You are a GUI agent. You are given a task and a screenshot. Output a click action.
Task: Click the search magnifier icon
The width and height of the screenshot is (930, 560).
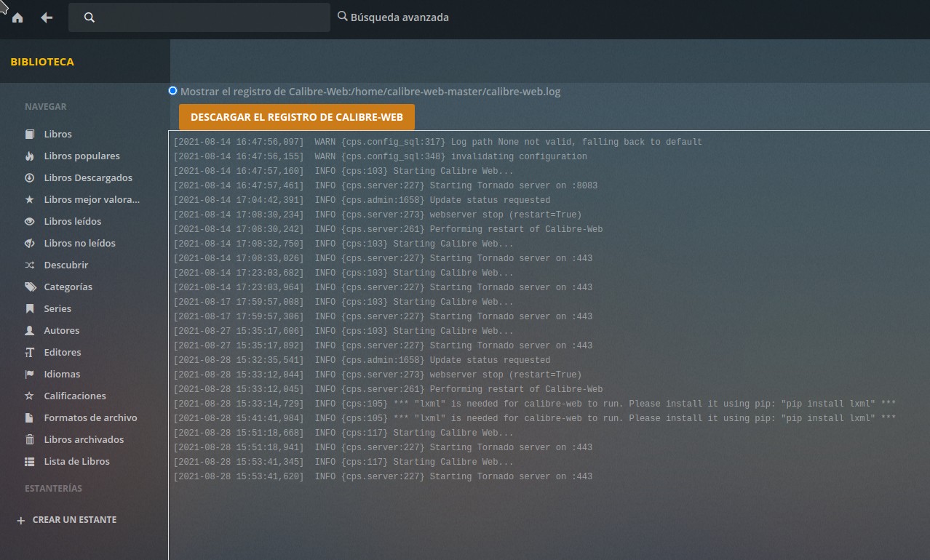click(x=90, y=17)
